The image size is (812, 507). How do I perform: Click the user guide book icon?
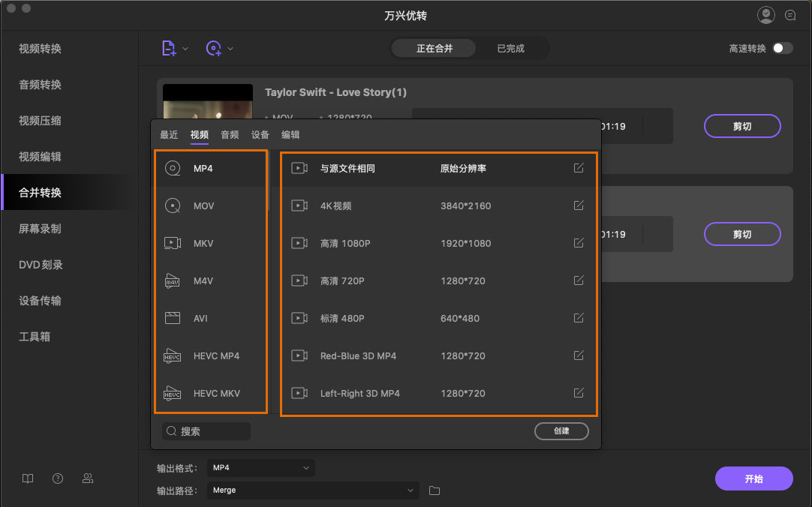[28, 478]
